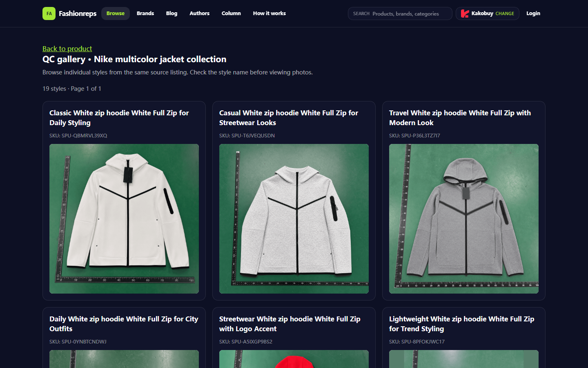Select the Browse nav item
The image size is (588, 368).
[116, 13]
